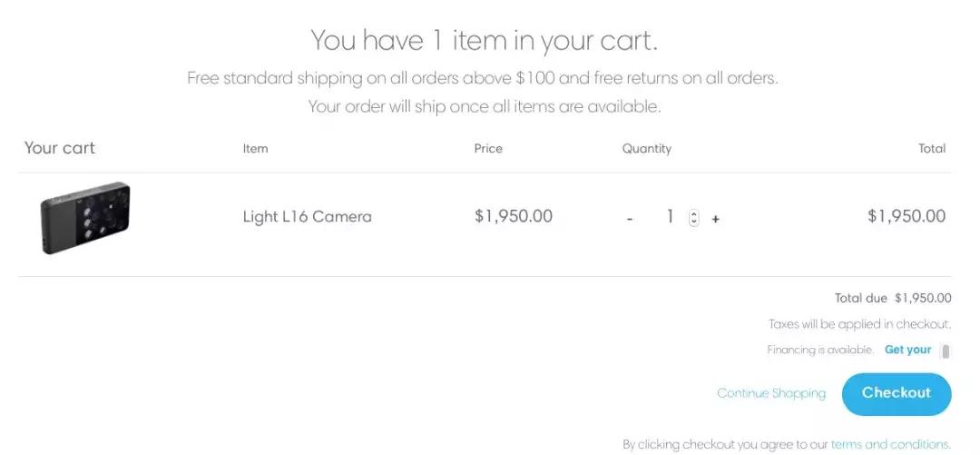Follow the Continue Shopping link

point(771,393)
